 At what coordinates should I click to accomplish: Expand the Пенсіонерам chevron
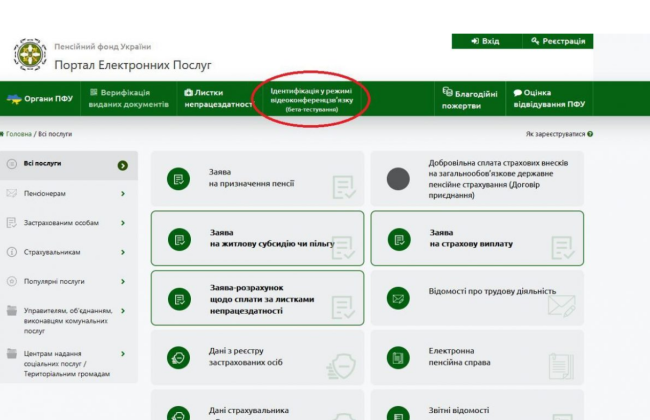pos(123,194)
